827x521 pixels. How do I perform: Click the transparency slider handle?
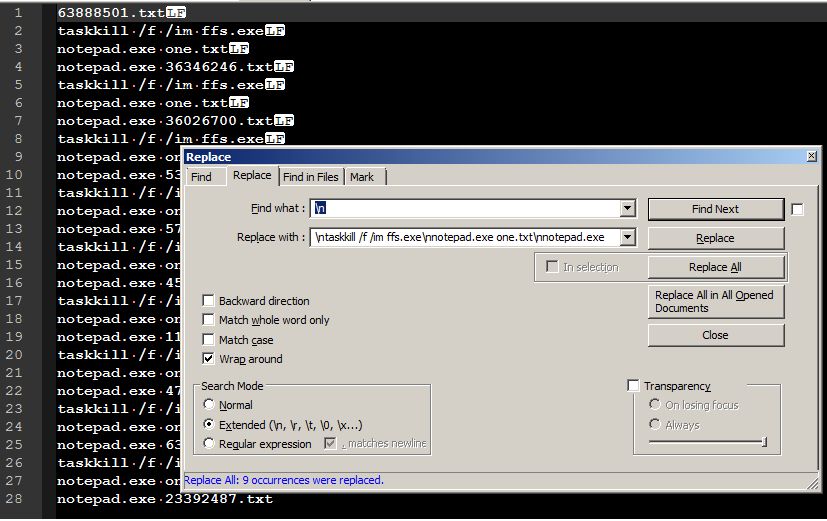coord(764,442)
